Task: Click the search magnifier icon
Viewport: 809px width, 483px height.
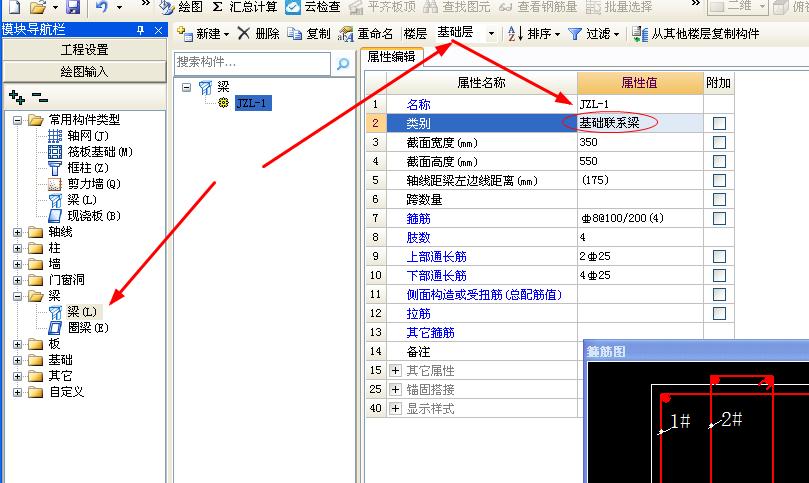Action: click(343, 63)
